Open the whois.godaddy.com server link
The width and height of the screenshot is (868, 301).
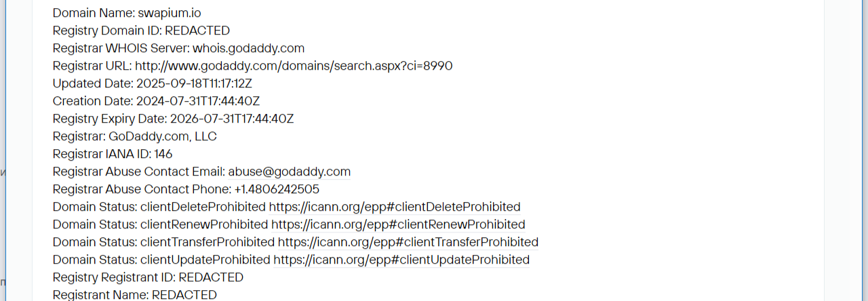point(248,48)
